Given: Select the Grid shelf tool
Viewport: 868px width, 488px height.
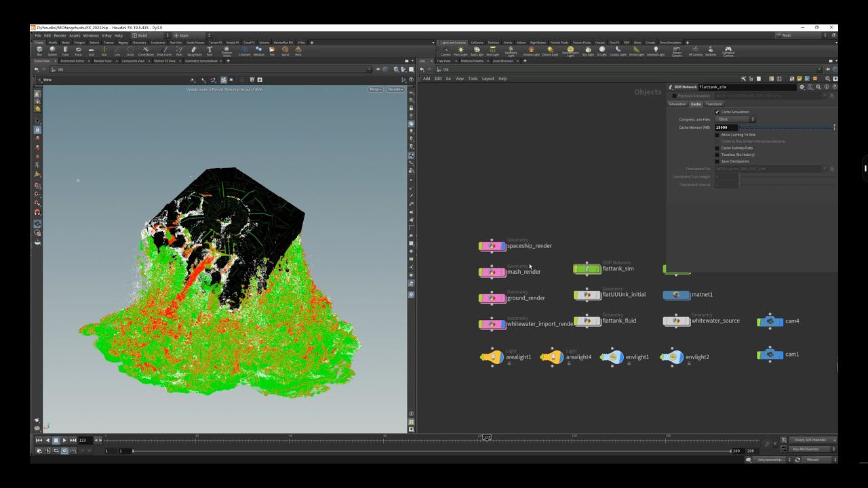Looking at the screenshot, I should coord(92,51).
